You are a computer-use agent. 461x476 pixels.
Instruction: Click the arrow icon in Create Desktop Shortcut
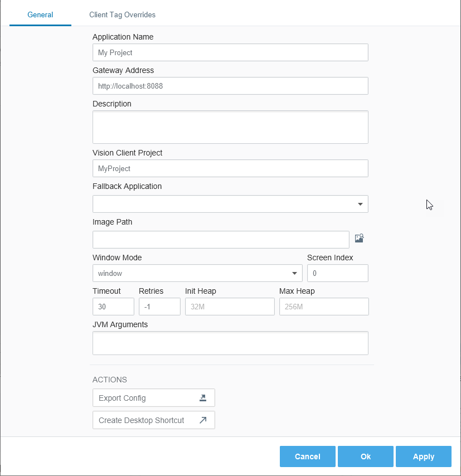(x=203, y=420)
